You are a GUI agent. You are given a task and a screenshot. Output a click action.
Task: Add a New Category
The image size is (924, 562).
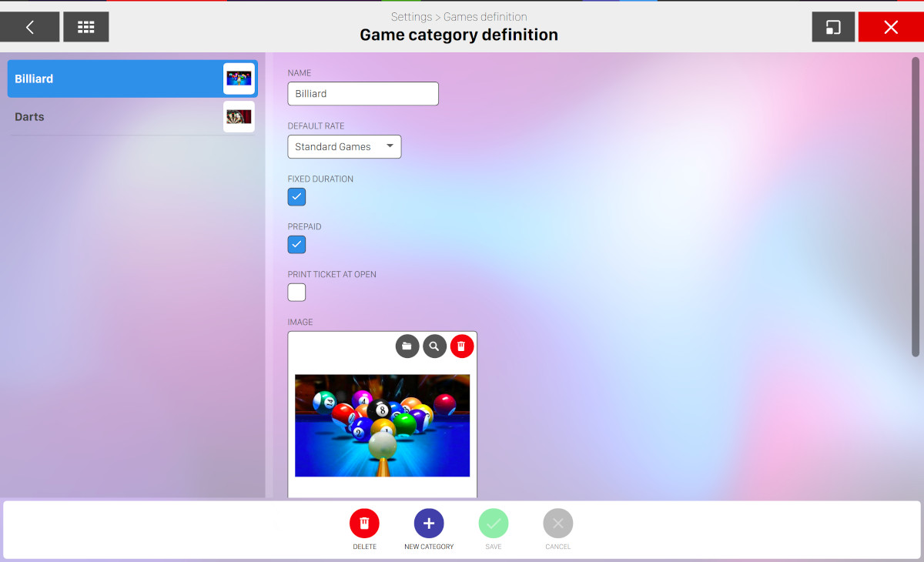pyautogui.click(x=429, y=524)
